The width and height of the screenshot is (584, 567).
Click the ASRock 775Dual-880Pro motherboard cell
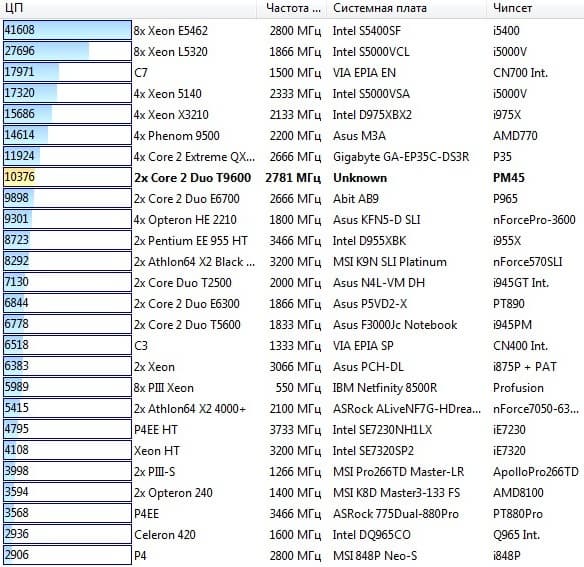click(x=396, y=514)
